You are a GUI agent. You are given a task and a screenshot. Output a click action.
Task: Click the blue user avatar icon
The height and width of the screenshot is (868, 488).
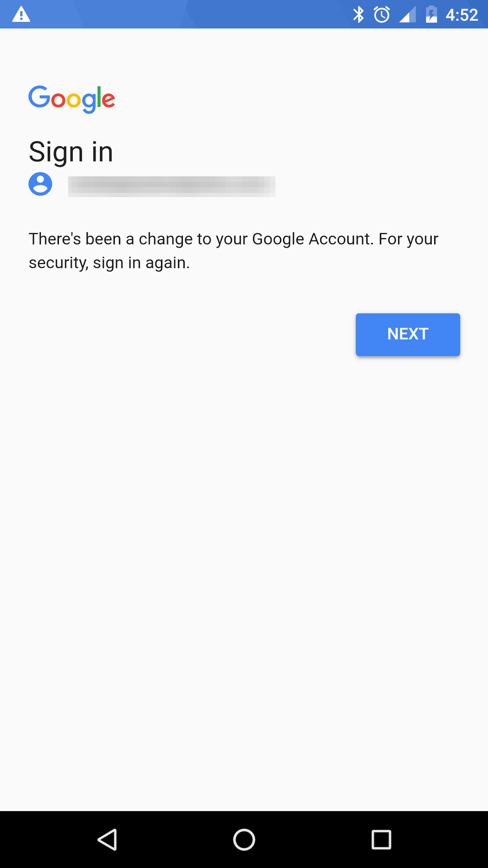40,184
